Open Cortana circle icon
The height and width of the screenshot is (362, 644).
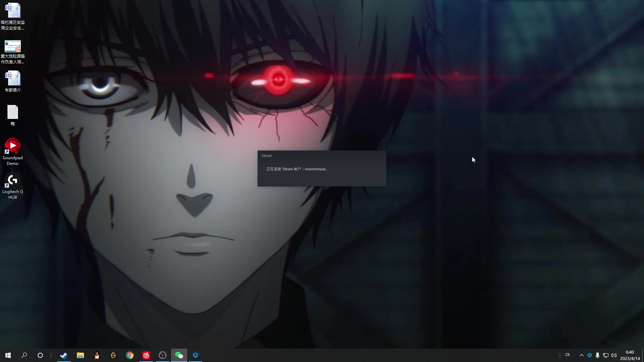tap(40, 355)
